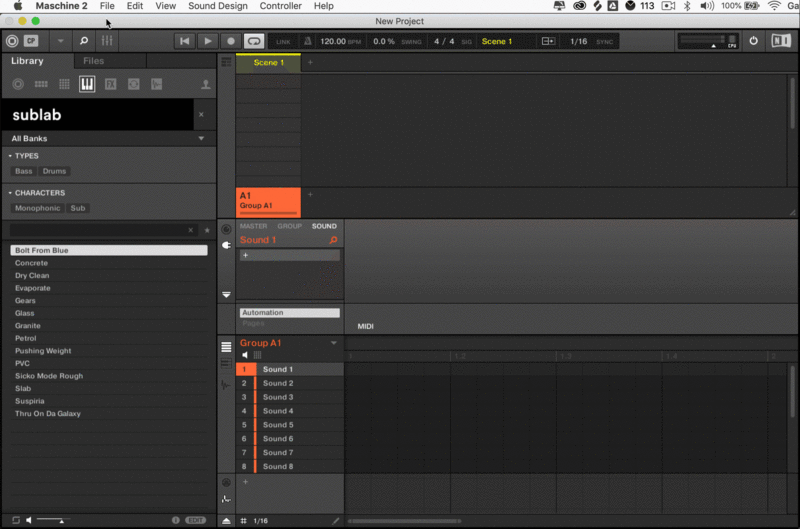Viewport: 800px width, 529px height.
Task: Expand the All Banks dropdown
Action: [x=201, y=138]
